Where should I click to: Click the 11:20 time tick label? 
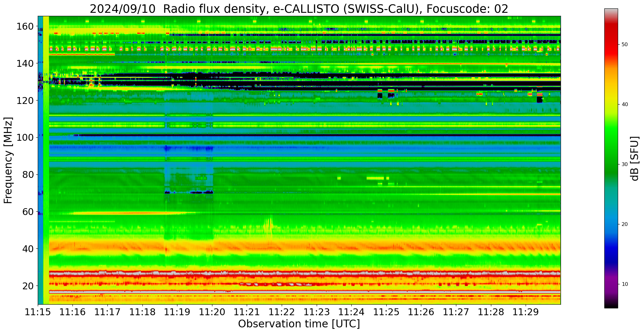(212, 312)
